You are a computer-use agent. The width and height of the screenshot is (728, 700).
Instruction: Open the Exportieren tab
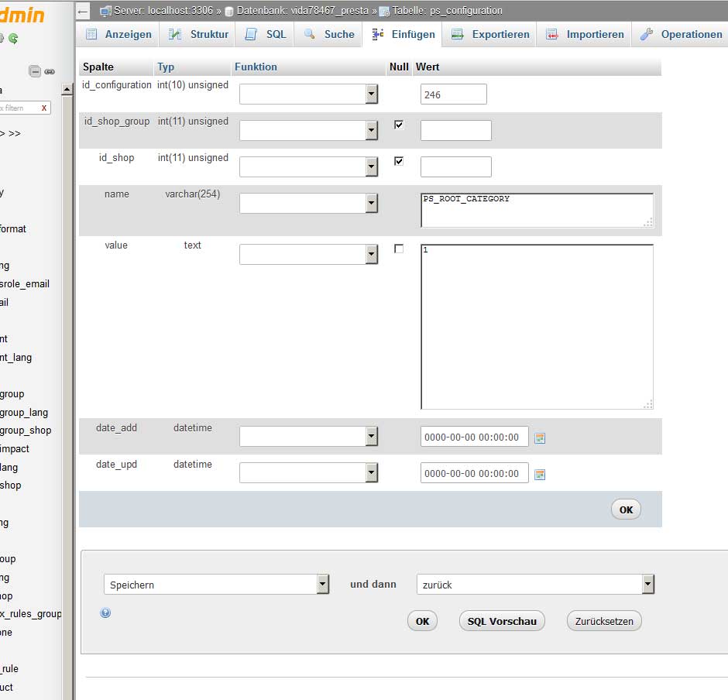click(490, 34)
